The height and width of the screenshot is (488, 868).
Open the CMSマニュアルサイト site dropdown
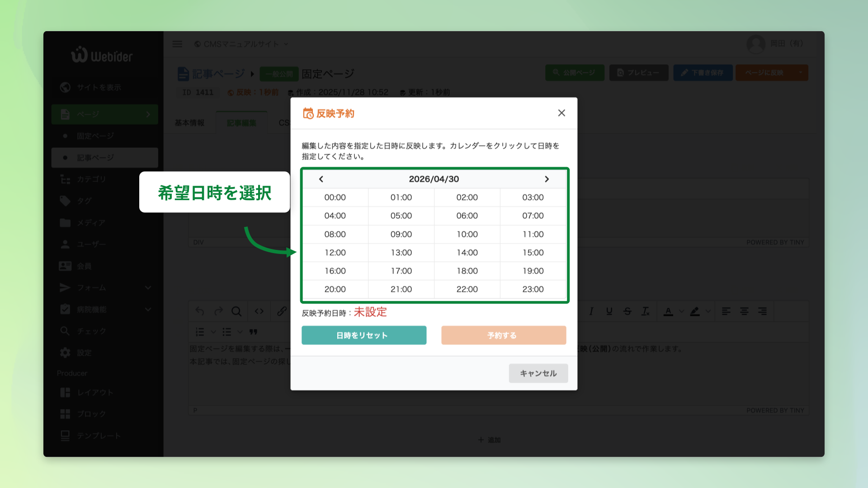coord(241,44)
